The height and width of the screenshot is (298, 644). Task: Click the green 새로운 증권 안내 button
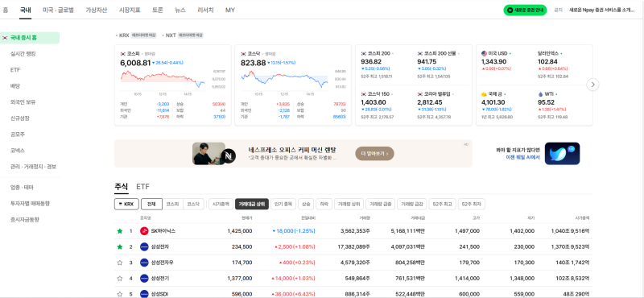tap(525, 10)
